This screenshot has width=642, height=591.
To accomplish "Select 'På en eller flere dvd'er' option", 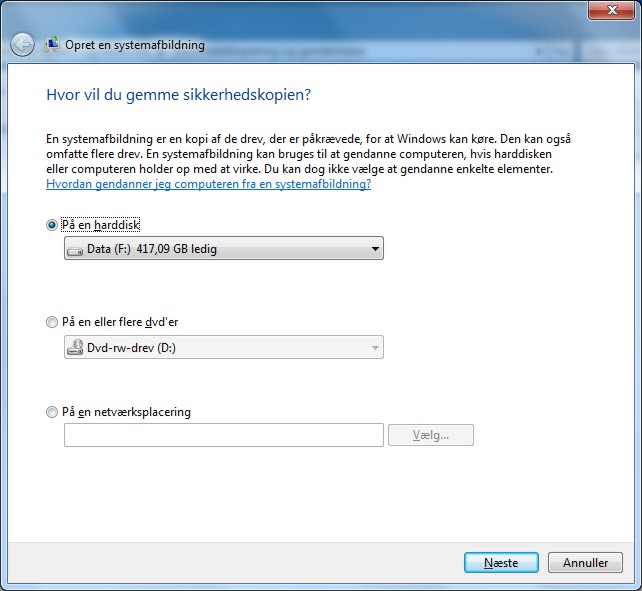I will tap(52, 322).
